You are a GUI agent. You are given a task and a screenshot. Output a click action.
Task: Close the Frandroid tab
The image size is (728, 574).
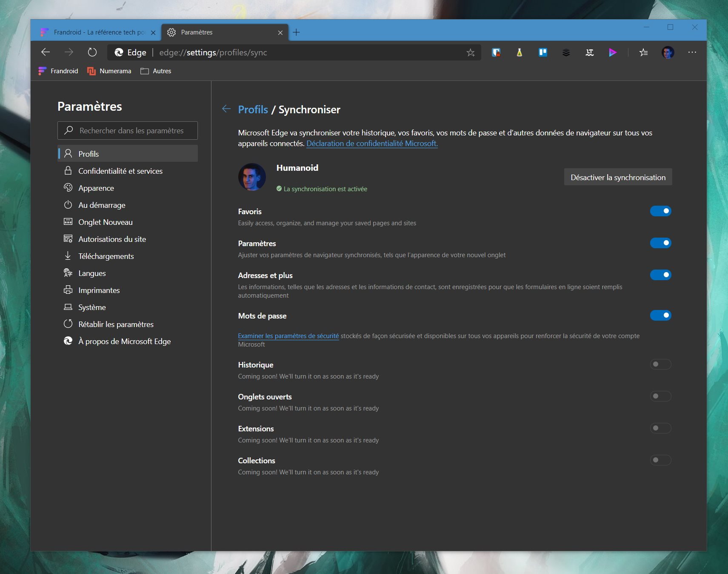tap(153, 33)
